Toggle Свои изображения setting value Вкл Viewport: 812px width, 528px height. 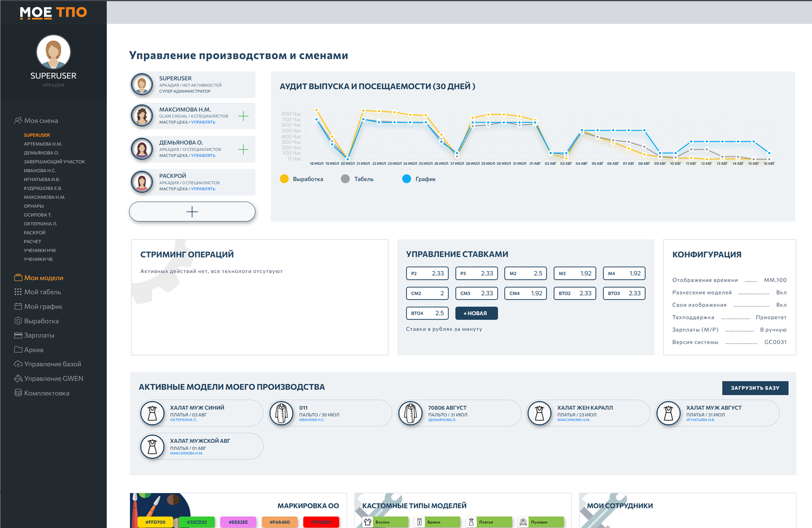[781, 305]
